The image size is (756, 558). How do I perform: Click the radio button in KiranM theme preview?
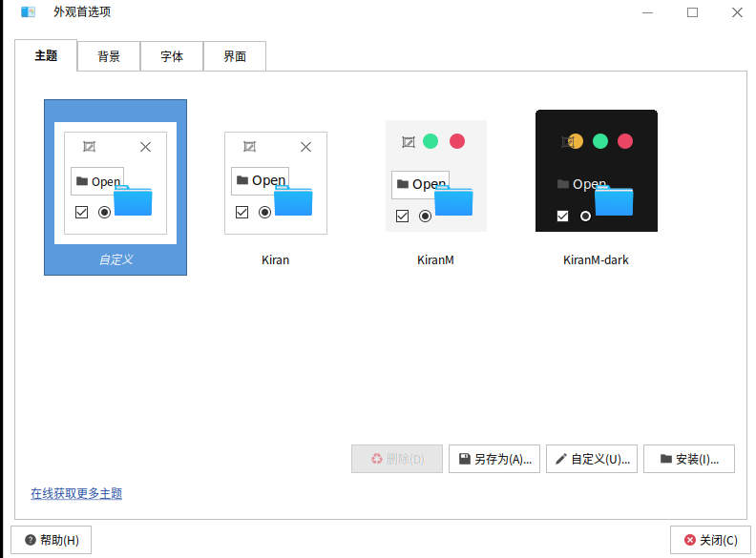[x=425, y=216]
